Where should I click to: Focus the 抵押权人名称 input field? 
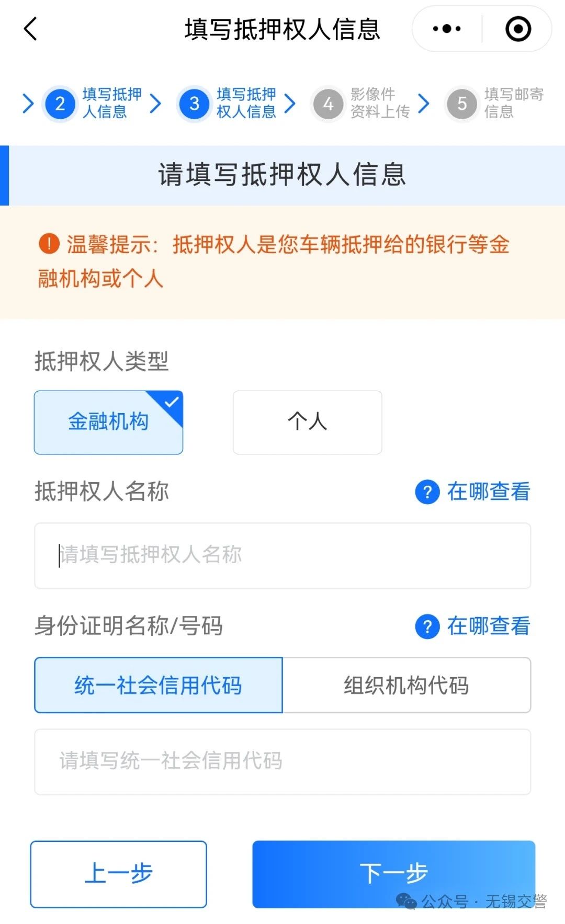[282, 555]
